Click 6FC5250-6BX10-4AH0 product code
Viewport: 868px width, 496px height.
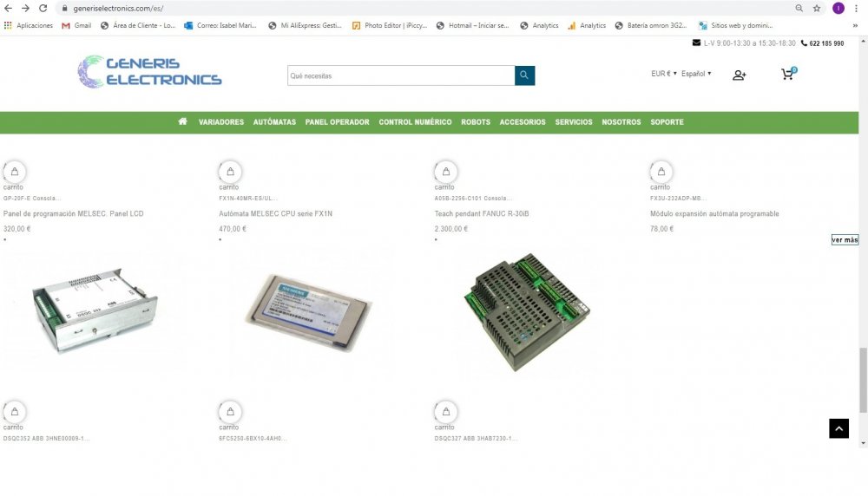(253, 439)
